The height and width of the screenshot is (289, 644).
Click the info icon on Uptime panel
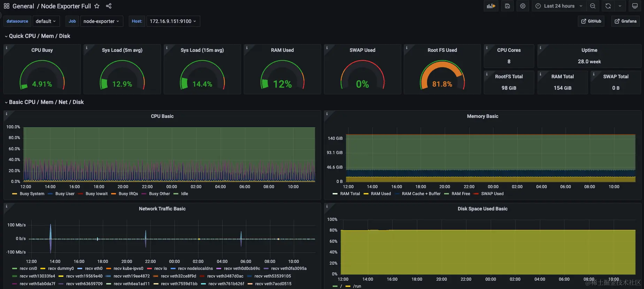coord(540,48)
